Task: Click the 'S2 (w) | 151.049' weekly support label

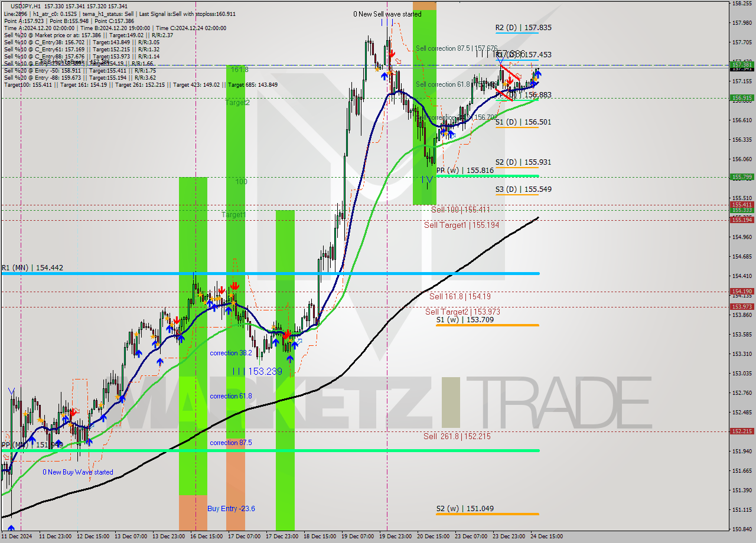Action: [x=465, y=509]
